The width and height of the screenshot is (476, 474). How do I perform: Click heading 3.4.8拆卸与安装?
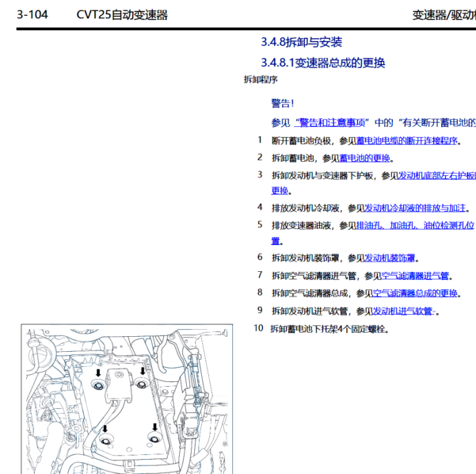(x=302, y=42)
